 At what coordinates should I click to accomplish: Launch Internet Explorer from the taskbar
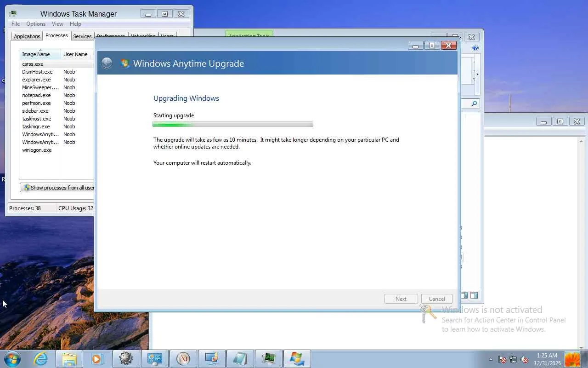(41, 359)
